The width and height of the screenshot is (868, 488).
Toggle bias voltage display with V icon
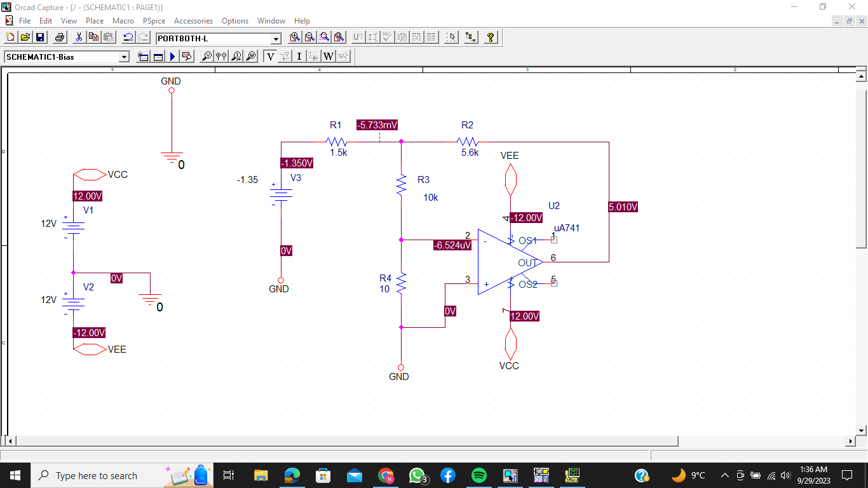point(269,56)
